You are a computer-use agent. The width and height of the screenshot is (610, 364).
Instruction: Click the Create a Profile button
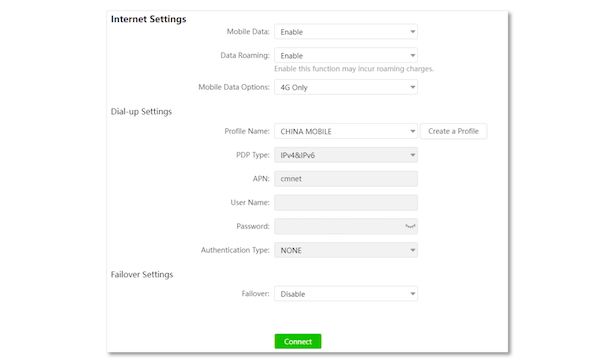point(453,131)
